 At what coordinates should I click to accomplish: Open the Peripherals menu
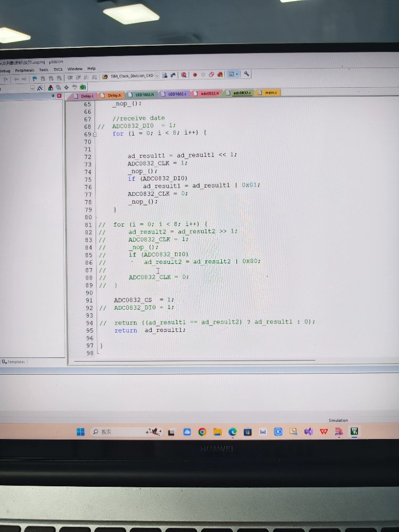click(24, 70)
